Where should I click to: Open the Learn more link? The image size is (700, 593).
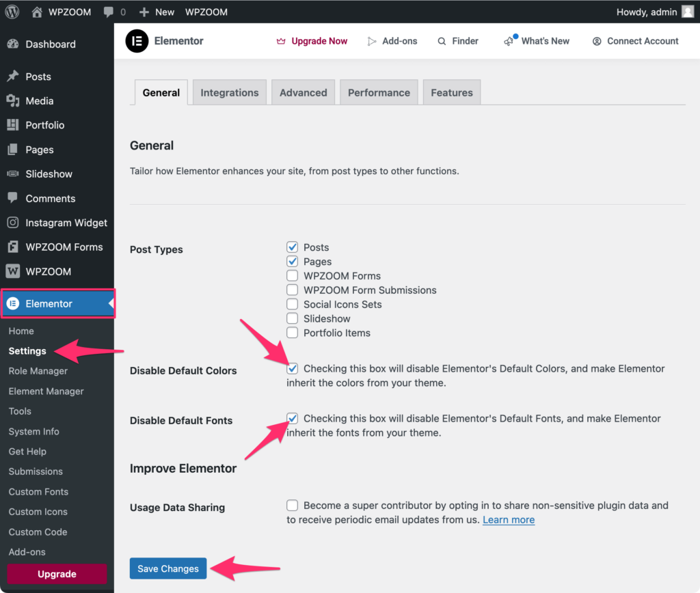[x=509, y=520]
